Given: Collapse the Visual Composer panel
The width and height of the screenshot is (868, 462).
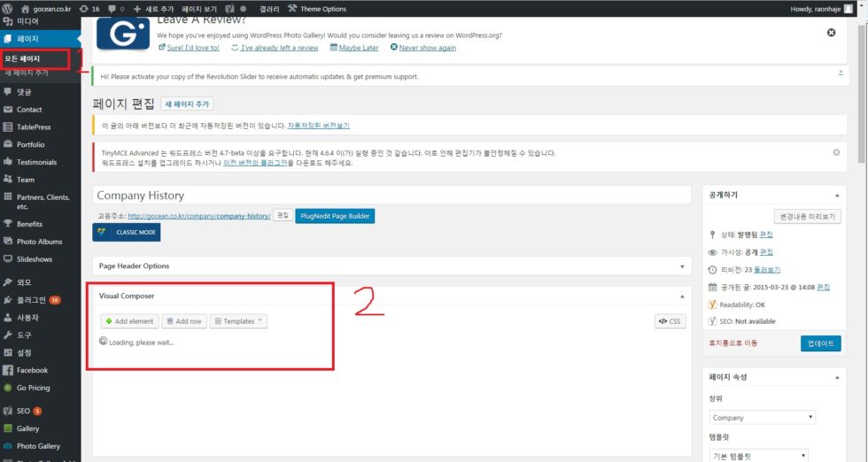Looking at the screenshot, I should [x=682, y=296].
